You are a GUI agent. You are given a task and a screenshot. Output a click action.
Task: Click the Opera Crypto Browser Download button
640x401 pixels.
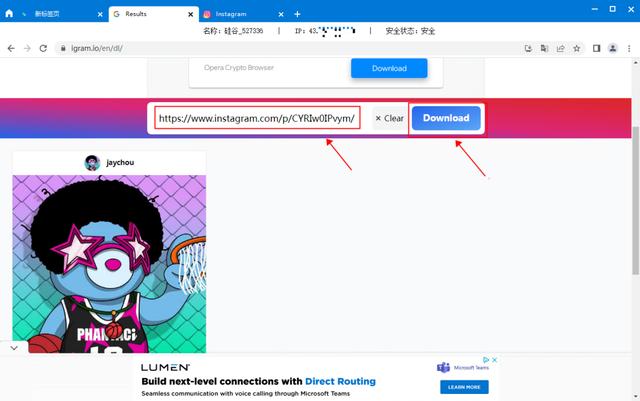pyautogui.click(x=389, y=68)
